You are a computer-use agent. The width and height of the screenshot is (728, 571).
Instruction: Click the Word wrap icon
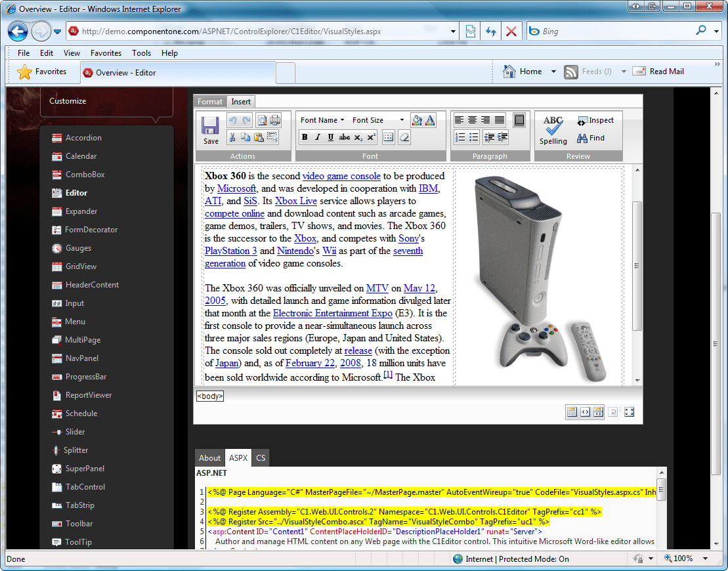[613, 412]
